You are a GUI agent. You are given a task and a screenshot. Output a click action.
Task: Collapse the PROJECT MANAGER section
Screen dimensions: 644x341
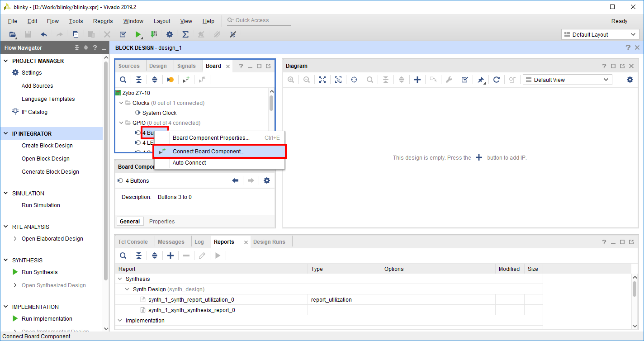coord(6,61)
